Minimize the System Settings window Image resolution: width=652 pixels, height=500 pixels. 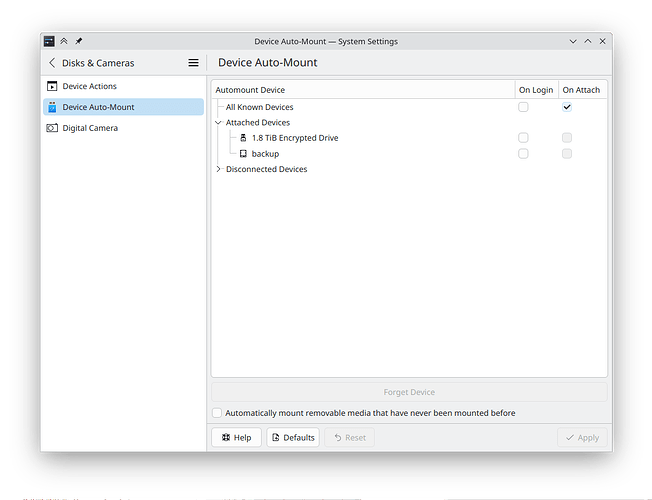click(573, 41)
